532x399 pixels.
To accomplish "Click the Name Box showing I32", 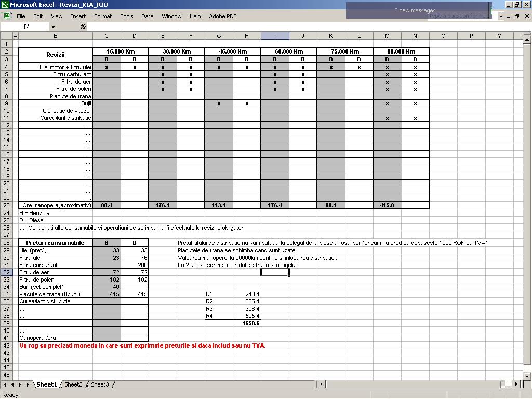I will tap(25, 27).
